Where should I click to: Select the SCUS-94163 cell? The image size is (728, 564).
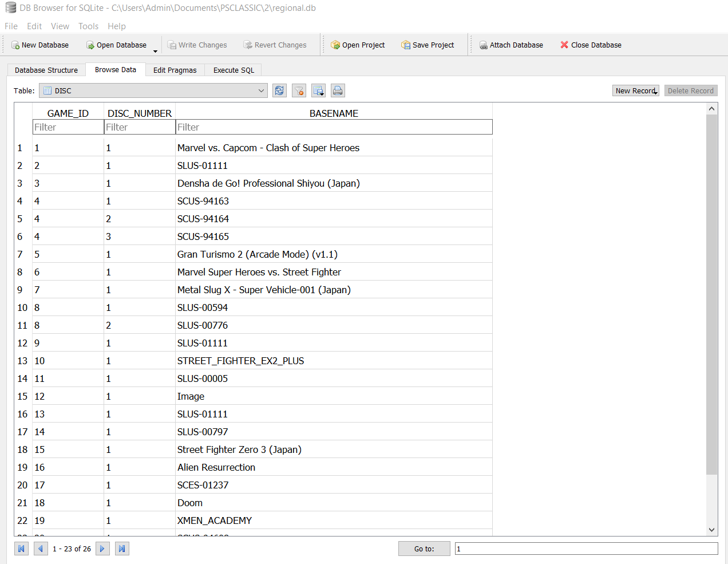[x=334, y=201]
